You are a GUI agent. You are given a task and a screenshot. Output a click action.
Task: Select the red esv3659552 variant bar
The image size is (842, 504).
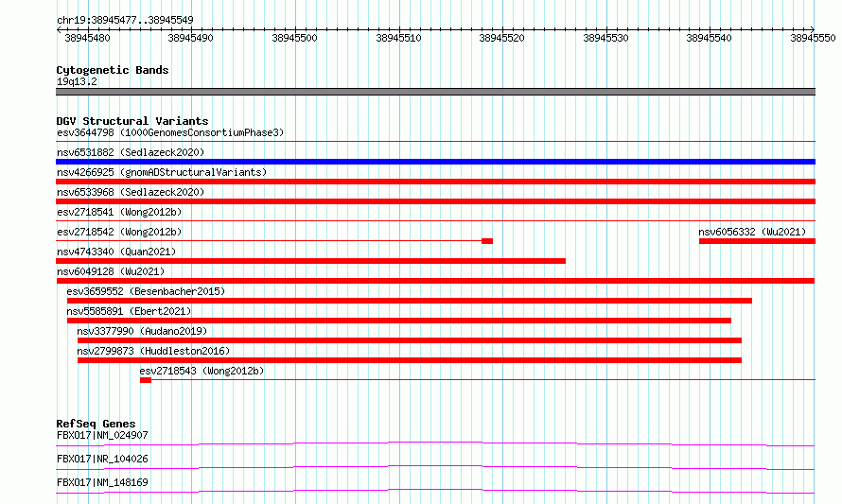pyautogui.click(x=410, y=301)
